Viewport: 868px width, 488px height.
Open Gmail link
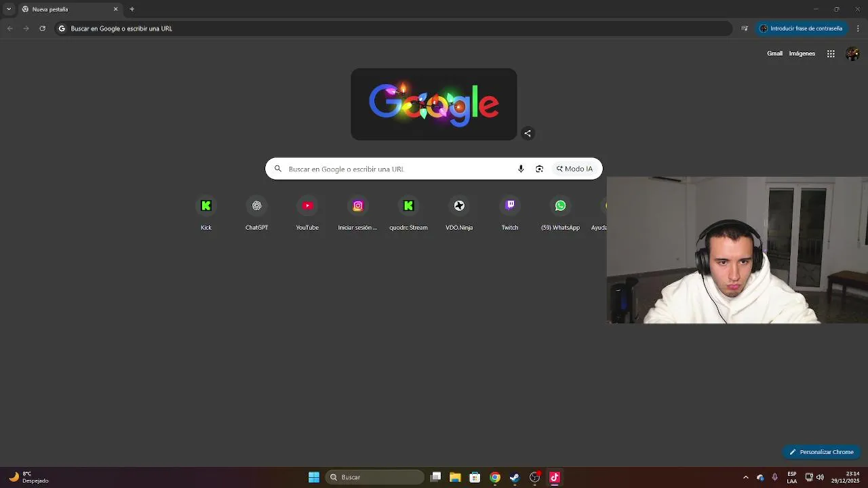tap(774, 54)
